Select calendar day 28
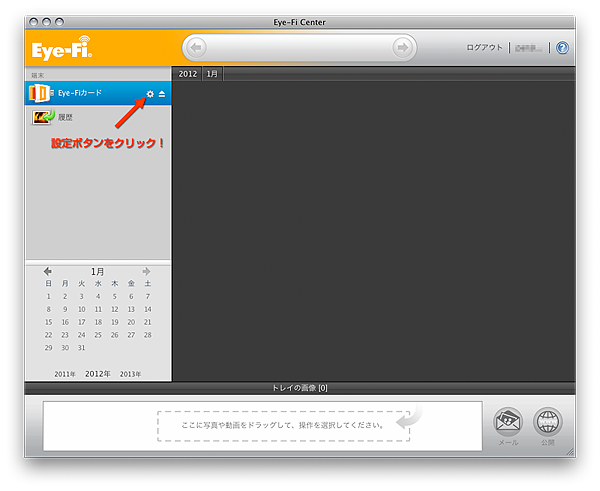Viewport: 600px width, 491px height. (148, 335)
